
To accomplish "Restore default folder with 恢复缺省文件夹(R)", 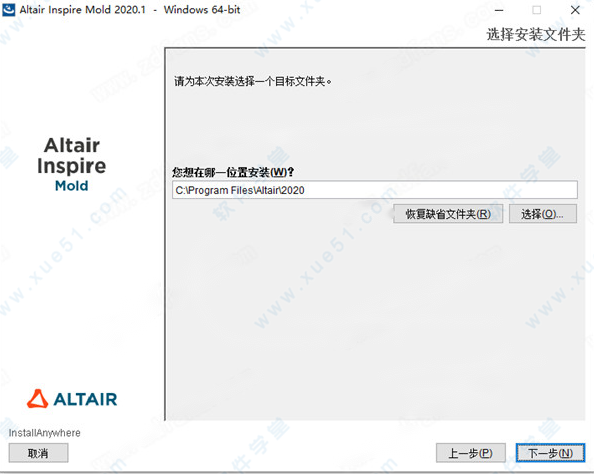I will click(x=448, y=214).
